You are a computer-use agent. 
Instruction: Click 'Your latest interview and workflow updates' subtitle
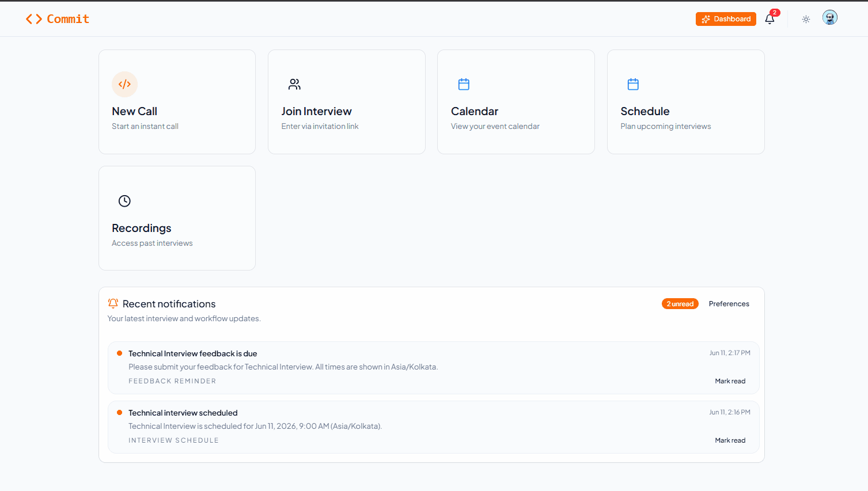pos(184,318)
